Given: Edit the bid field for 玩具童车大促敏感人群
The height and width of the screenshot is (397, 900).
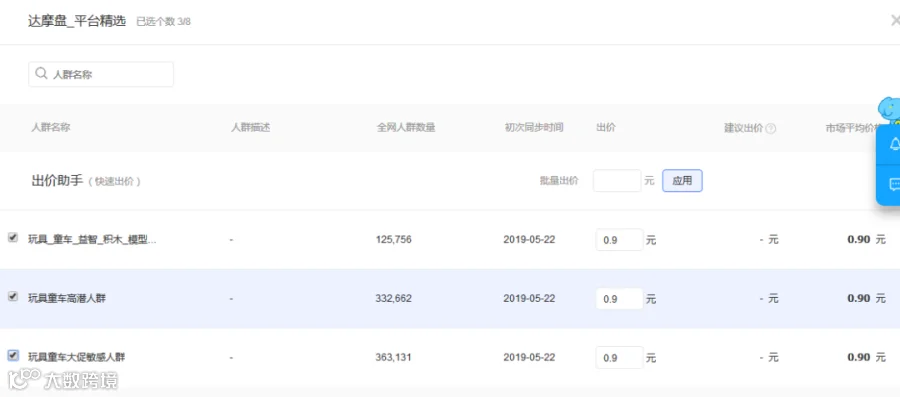Looking at the screenshot, I should [619, 357].
